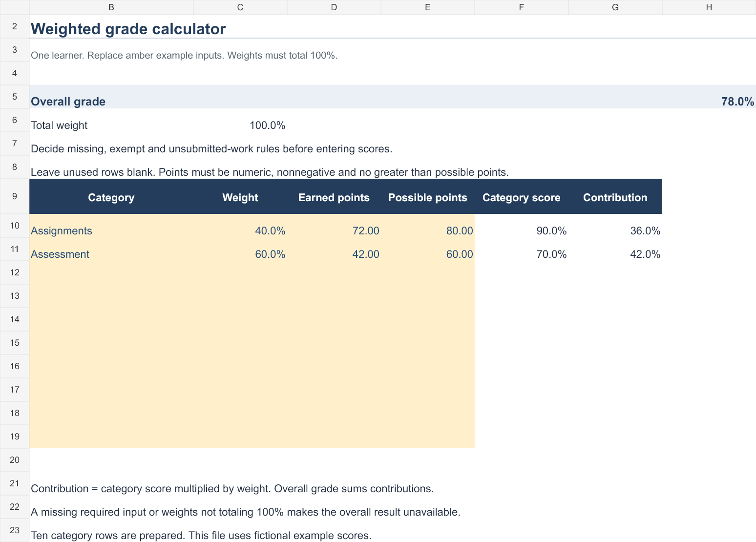Click the 'Ten category rows are prepared' note
Image resolution: width=756 pixels, height=542 pixels.
[x=201, y=536]
